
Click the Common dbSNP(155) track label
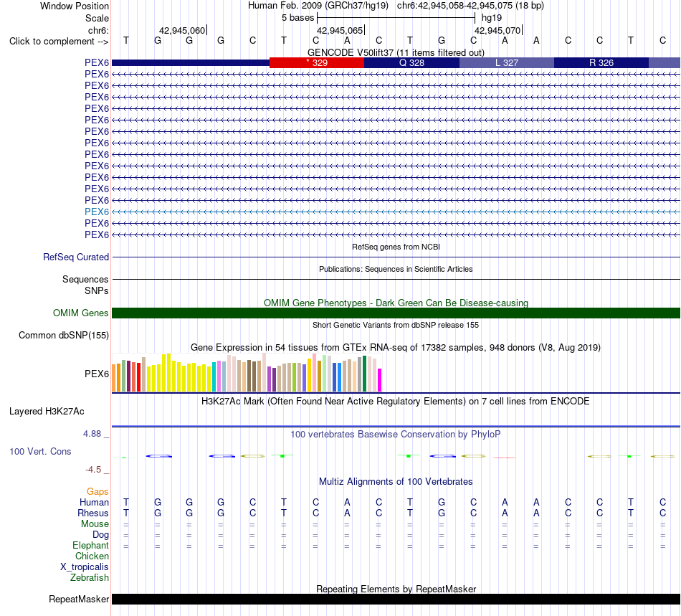(64, 336)
